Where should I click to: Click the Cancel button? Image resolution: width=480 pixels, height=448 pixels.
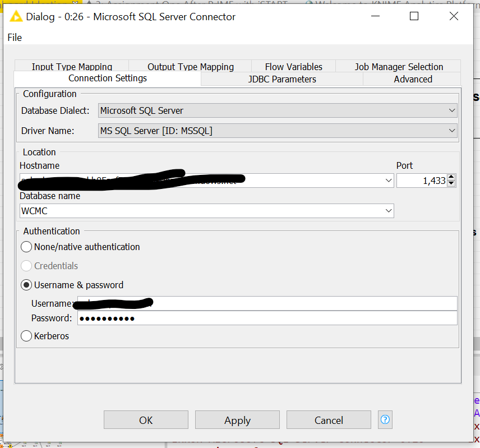click(329, 420)
